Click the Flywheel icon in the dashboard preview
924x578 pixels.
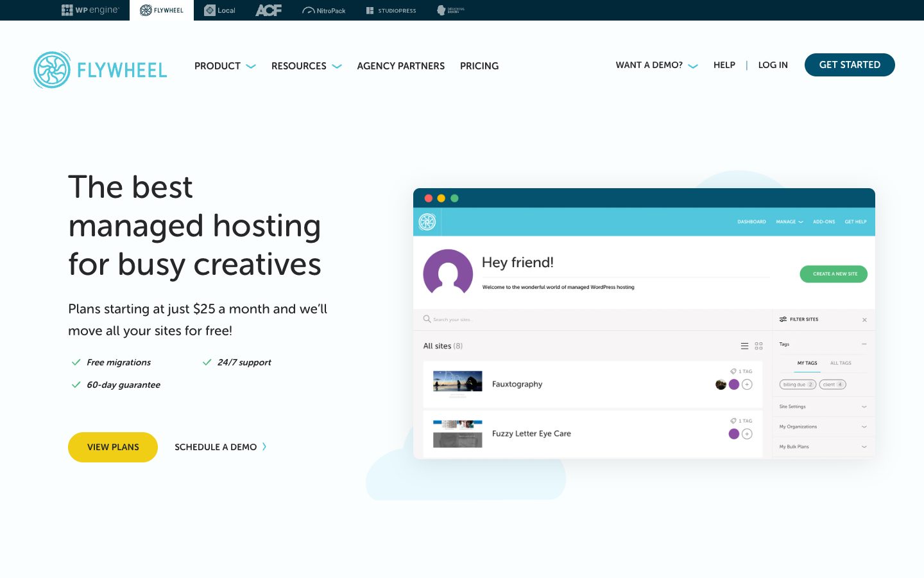click(427, 222)
